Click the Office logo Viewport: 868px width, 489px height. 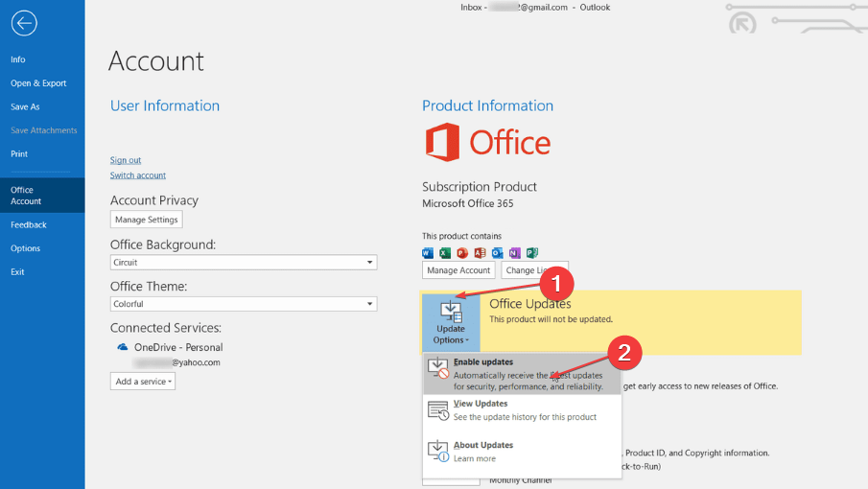click(487, 142)
